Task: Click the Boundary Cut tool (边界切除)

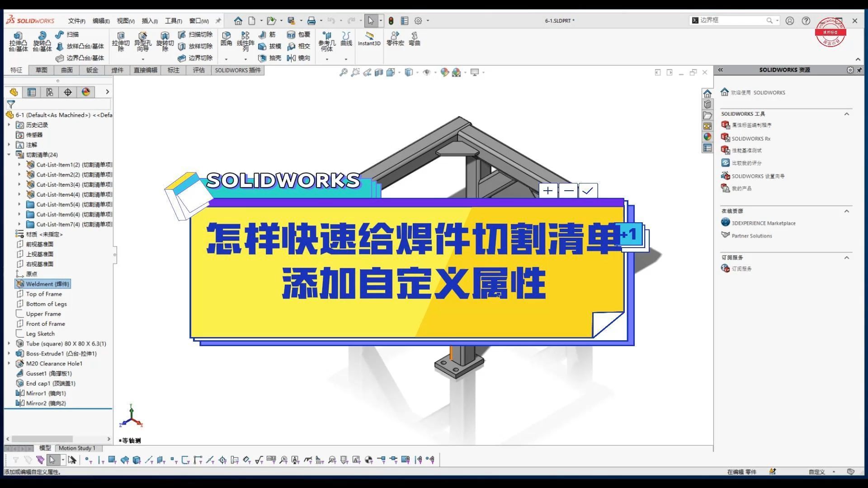Action: [x=195, y=58]
